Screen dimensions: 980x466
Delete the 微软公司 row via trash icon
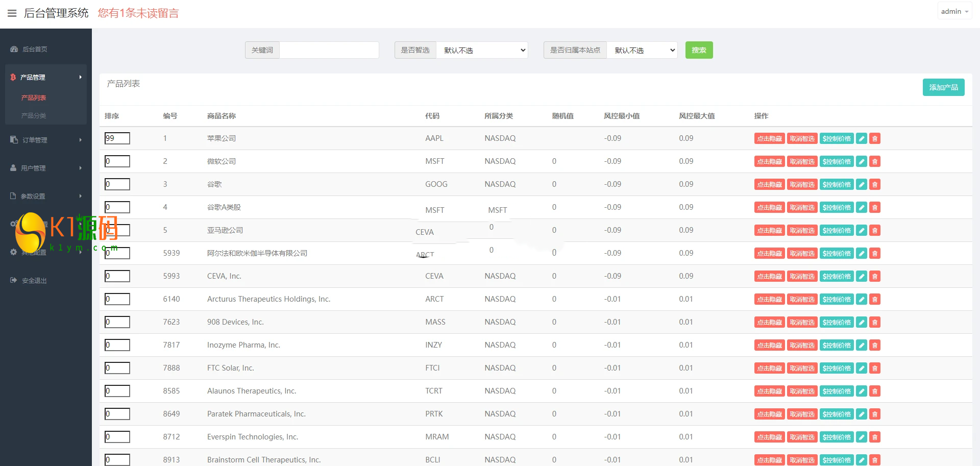pyautogui.click(x=875, y=162)
